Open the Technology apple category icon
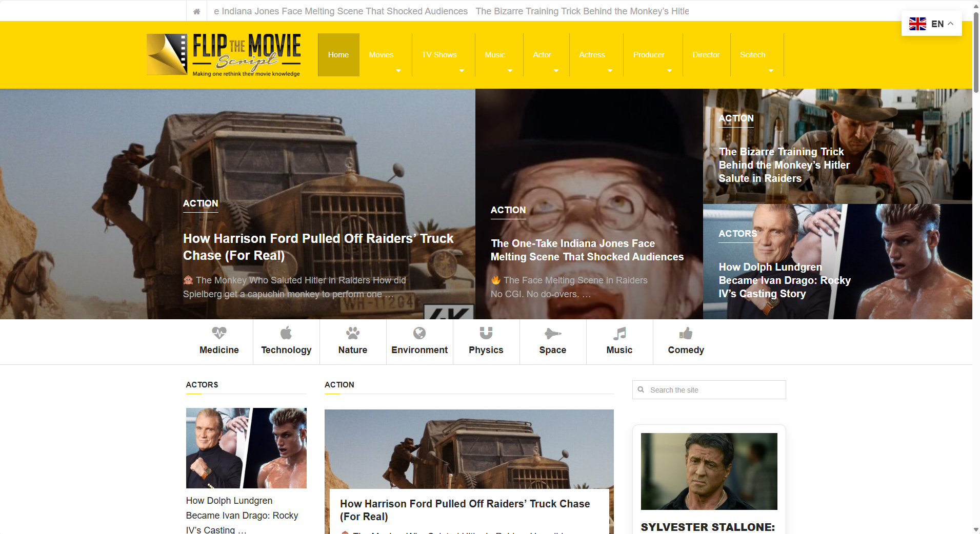 (x=286, y=333)
